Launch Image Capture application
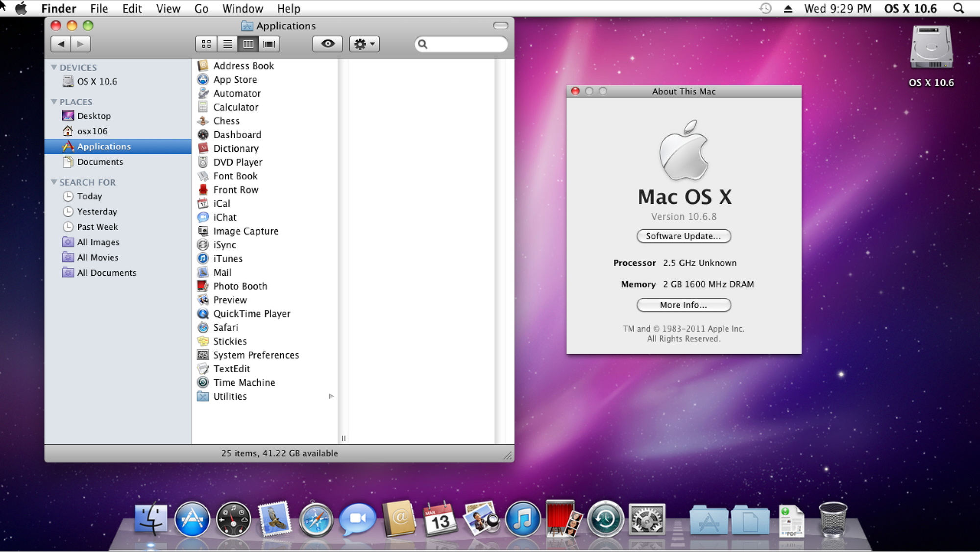The width and height of the screenshot is (980, 552). 246,231
